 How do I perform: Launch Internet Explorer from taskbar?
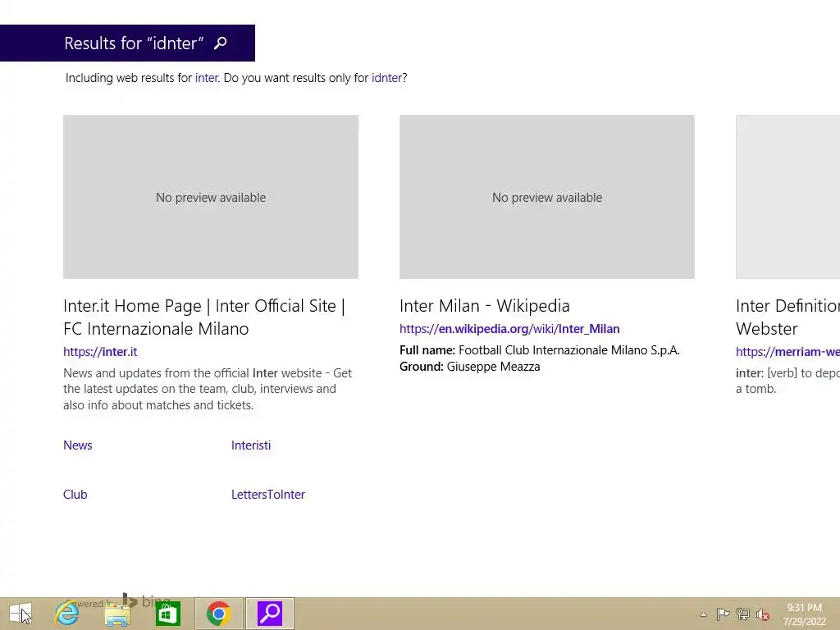pos(67,614)
